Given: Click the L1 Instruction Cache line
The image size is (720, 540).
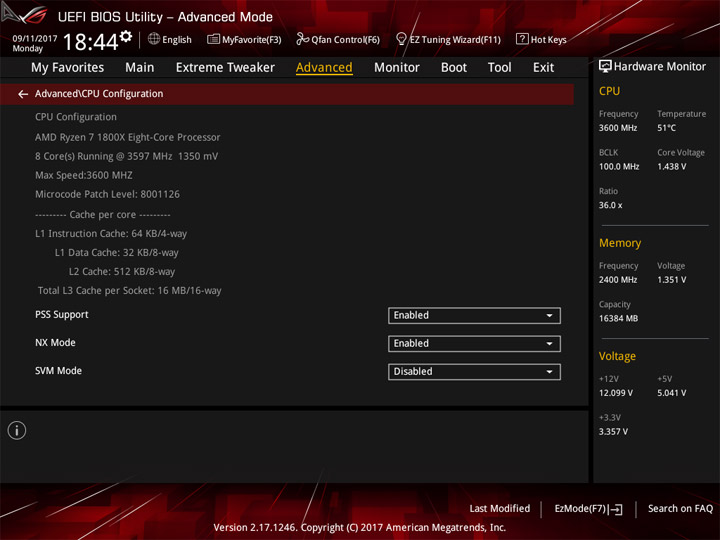Looking at the screenshot, I should coord(111,234).
